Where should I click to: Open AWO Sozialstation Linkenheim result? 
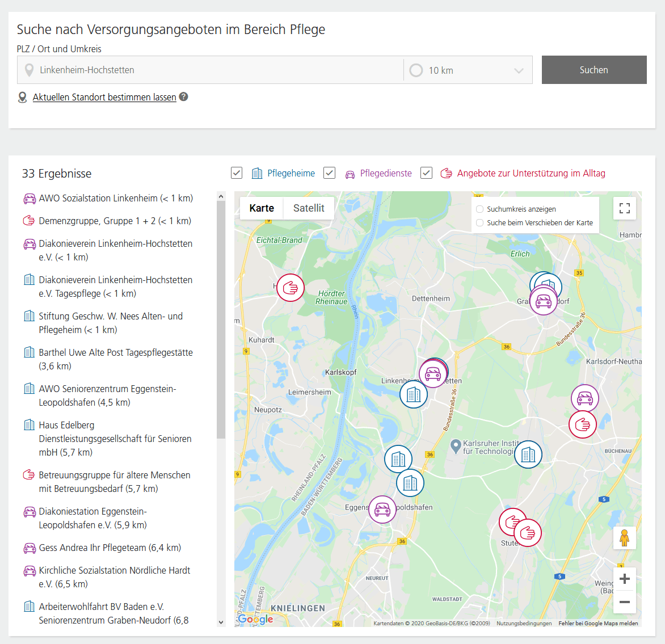pyautogui.click(x=116, y=198)
